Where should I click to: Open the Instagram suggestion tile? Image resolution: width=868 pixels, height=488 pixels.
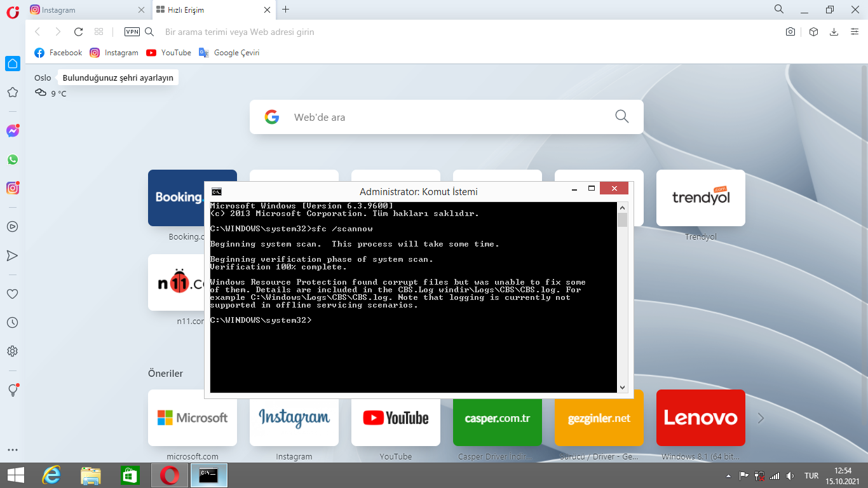[294, 423]
